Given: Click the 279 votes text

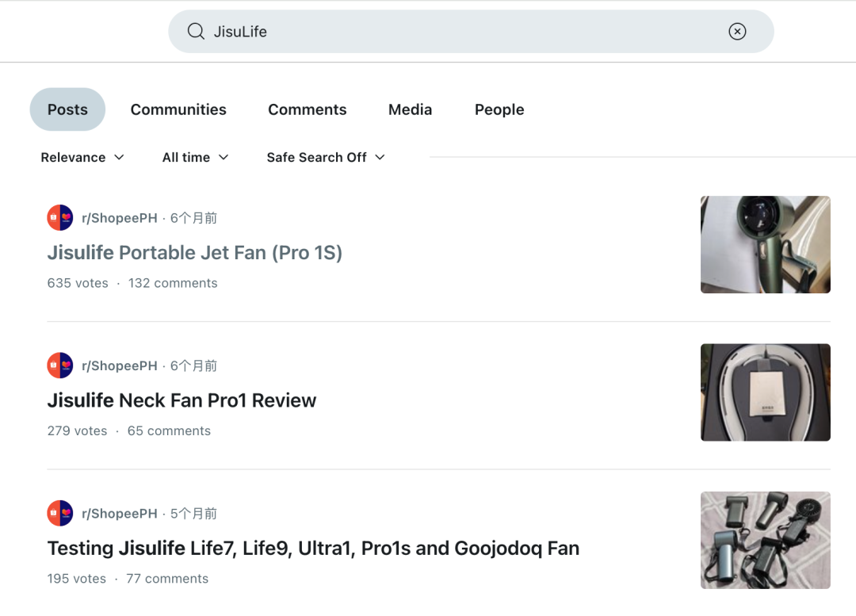Looking at the screenshot, I should tap(77, 430).
